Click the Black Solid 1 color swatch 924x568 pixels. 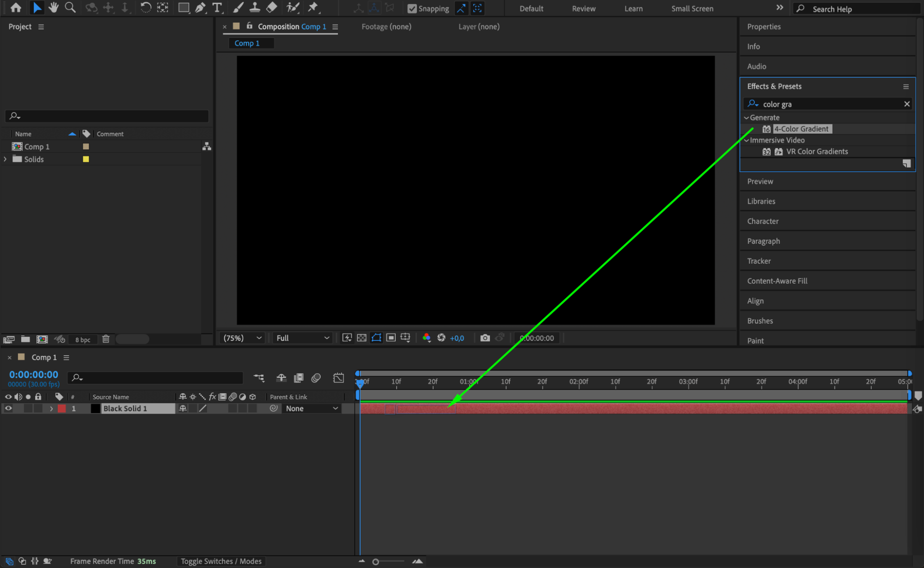click(95, 408)
